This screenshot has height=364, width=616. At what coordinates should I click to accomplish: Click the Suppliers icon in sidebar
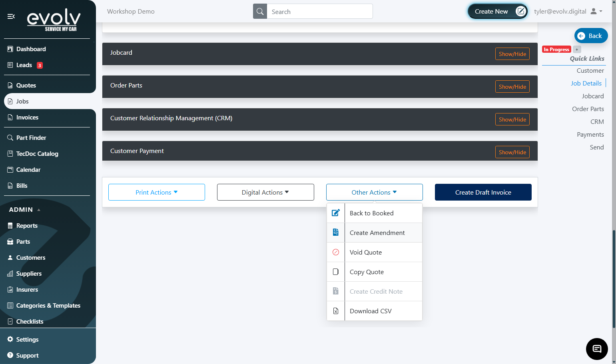10,274
